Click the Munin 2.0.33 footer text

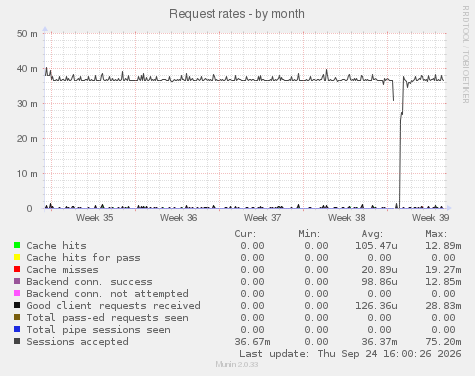(237, 364)
